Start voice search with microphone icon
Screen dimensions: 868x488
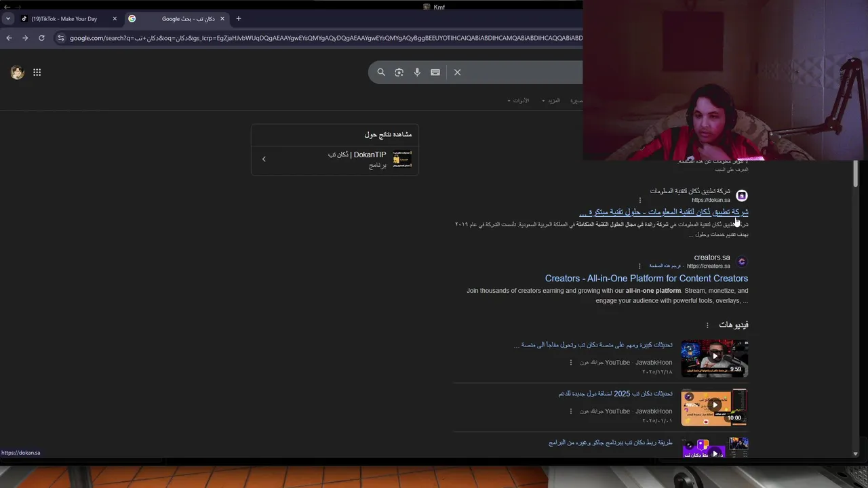tap(417, 73)
